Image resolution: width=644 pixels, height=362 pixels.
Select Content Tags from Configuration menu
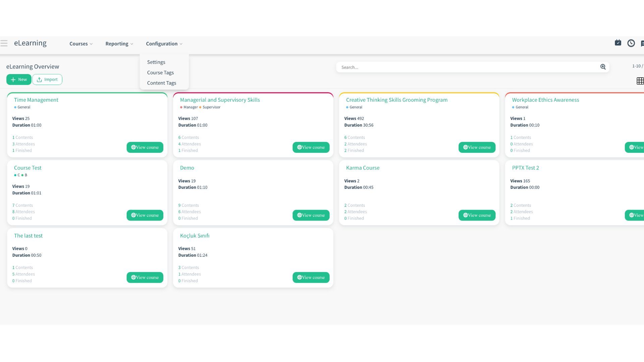click(x=161, y=83)
